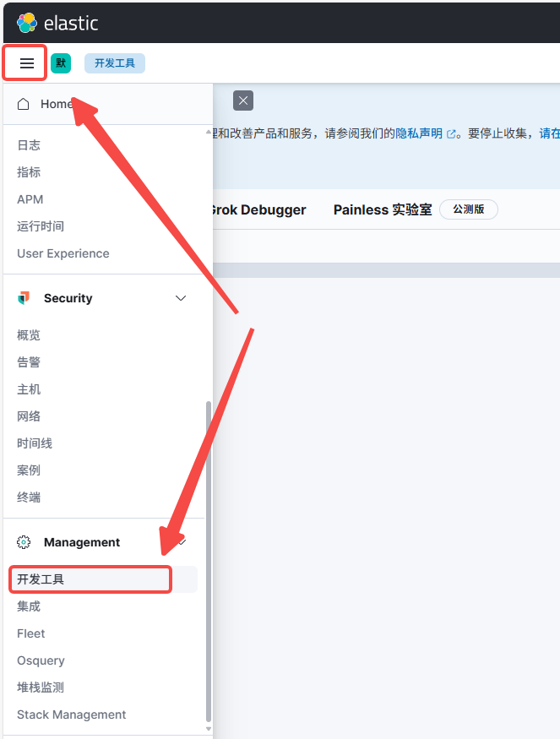Viewport: 560px width, 739px height.
Task: Switch to Grok Debugger tab
Action: (259, 209)
